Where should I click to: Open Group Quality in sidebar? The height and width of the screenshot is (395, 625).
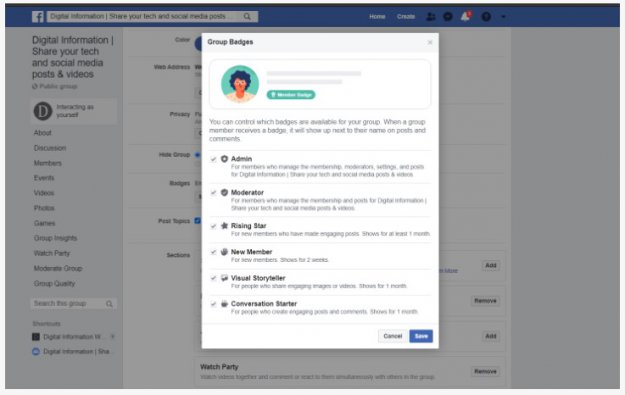[54, 283]
